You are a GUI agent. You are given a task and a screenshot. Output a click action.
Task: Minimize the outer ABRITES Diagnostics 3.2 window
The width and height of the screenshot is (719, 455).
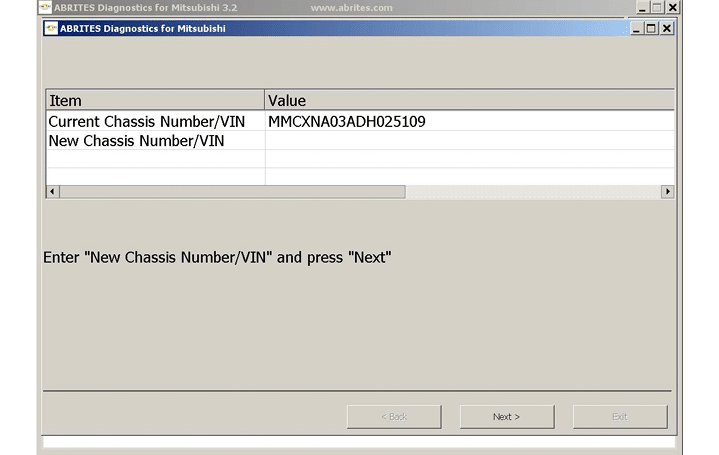click(x=640, y=7)
